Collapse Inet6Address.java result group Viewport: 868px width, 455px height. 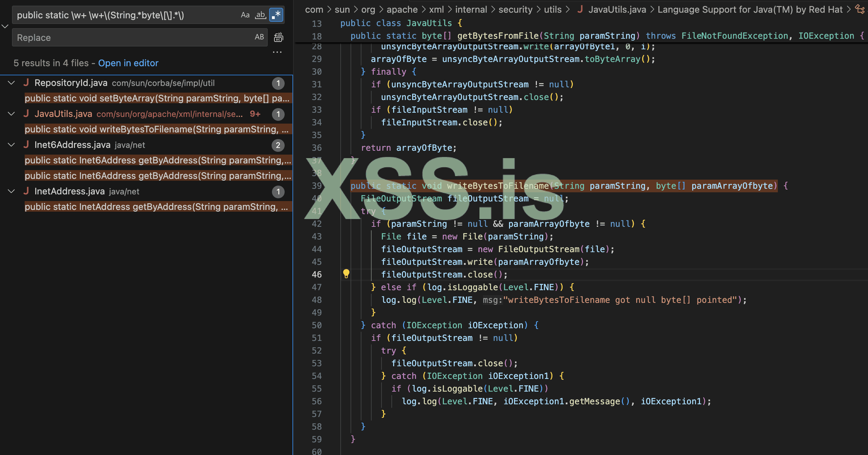click(11, 145)
